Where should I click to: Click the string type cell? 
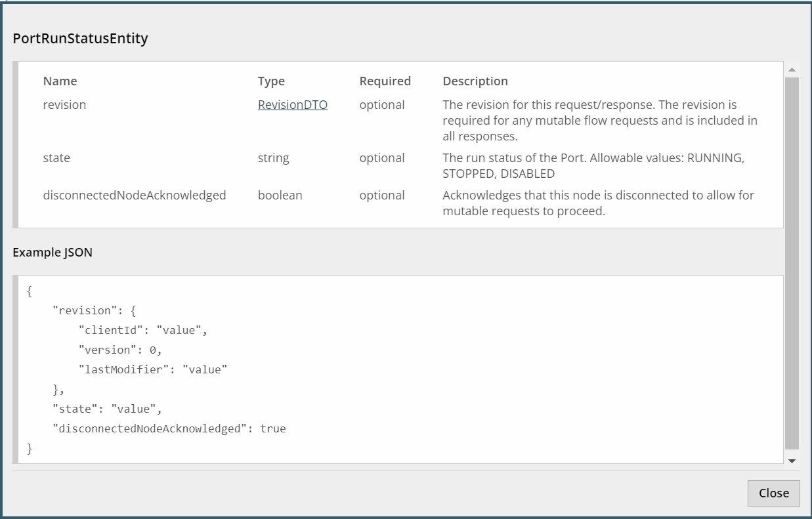click(x=273, y=158)
